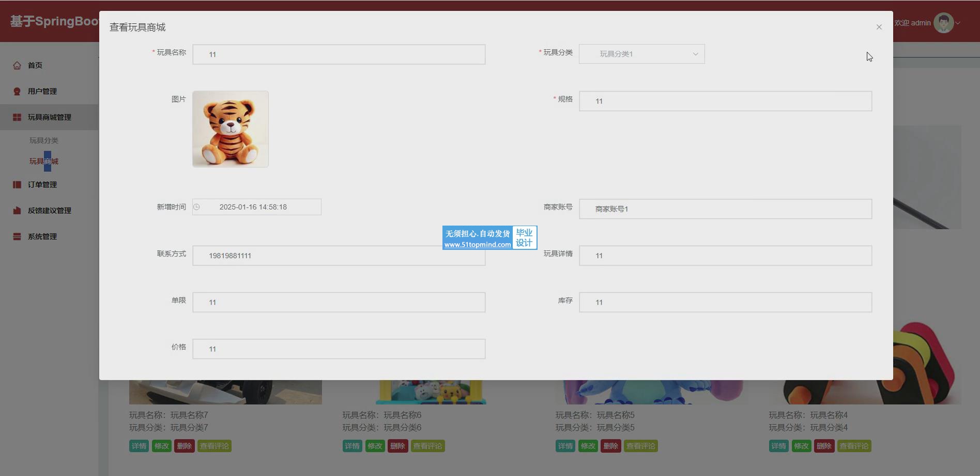Click the 用户管理 user icon
Image resolution: width=980 pixels, height=476 pixels.
tap(17, 91)
